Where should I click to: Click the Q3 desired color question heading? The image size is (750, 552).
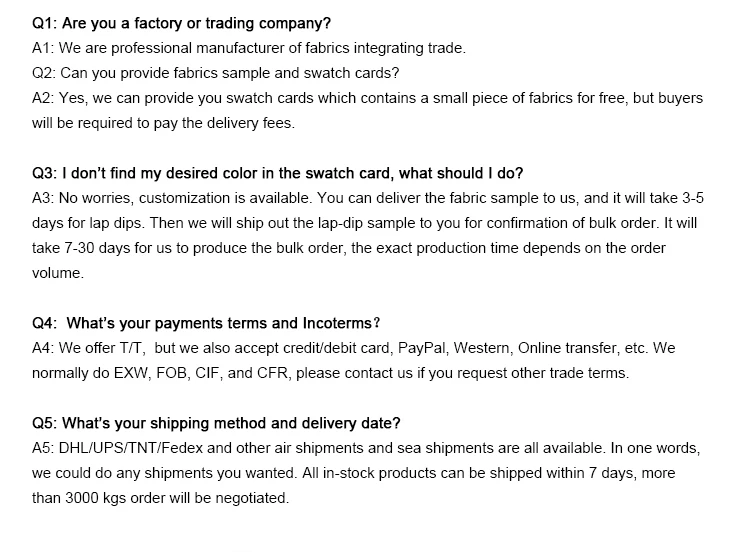tap(278, 173)
